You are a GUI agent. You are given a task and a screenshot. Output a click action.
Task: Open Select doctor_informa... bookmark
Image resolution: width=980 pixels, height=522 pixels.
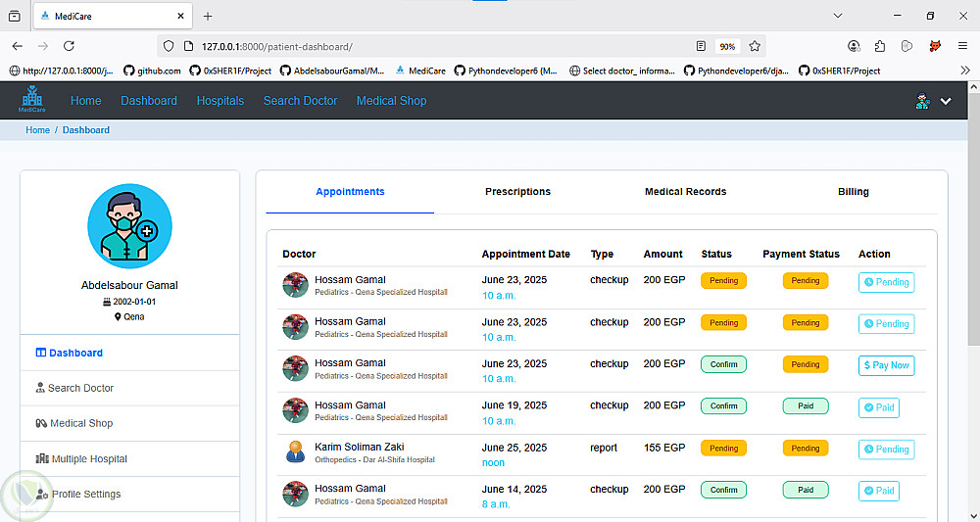pos(622,71)
